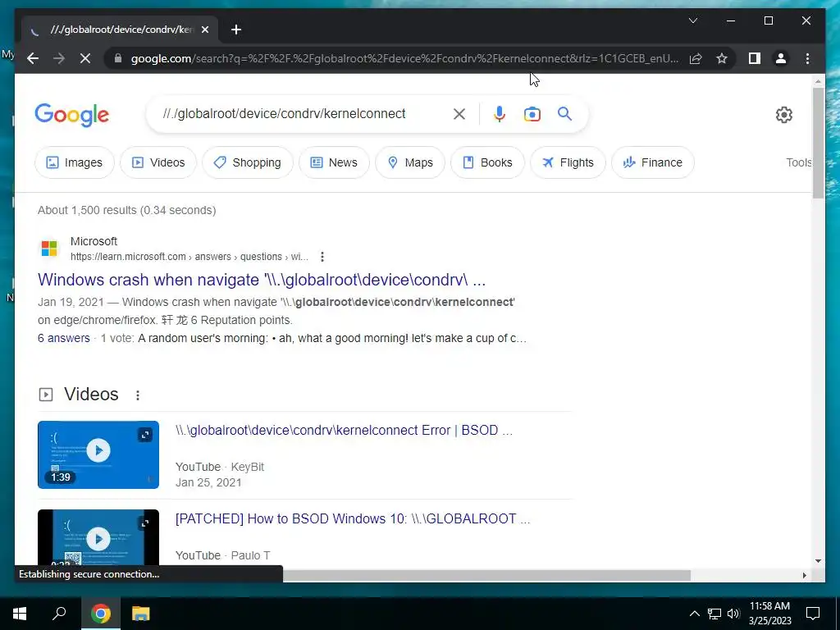Open Google quick settings gear
840x630 pixels.
pos(783,115)
